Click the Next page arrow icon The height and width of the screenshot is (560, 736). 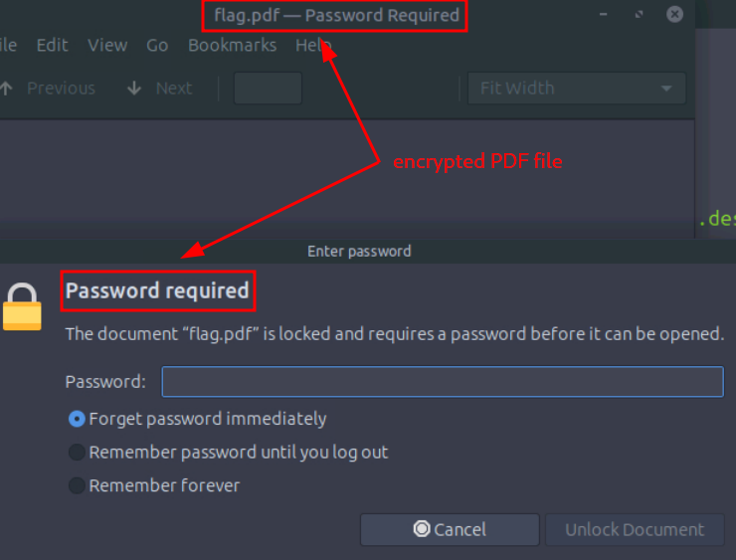134,89
